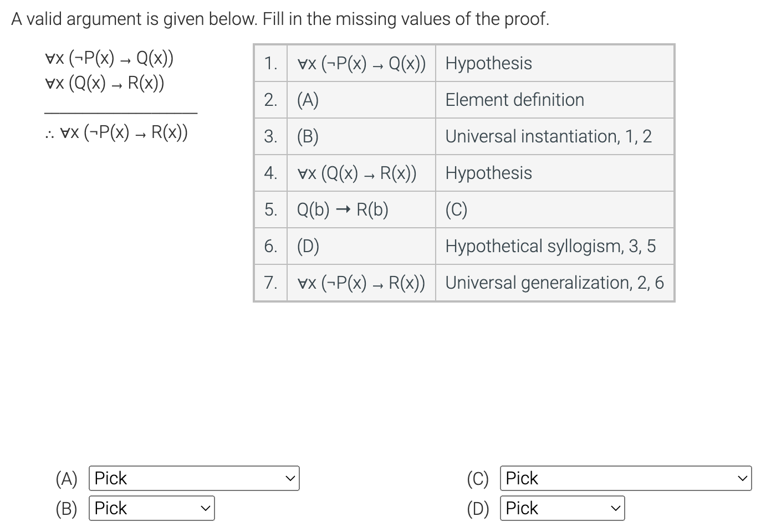766x532 pixels.
Task: Click the "Q(b) → R(b)" statement in row 5
Action: click(343, 209)
